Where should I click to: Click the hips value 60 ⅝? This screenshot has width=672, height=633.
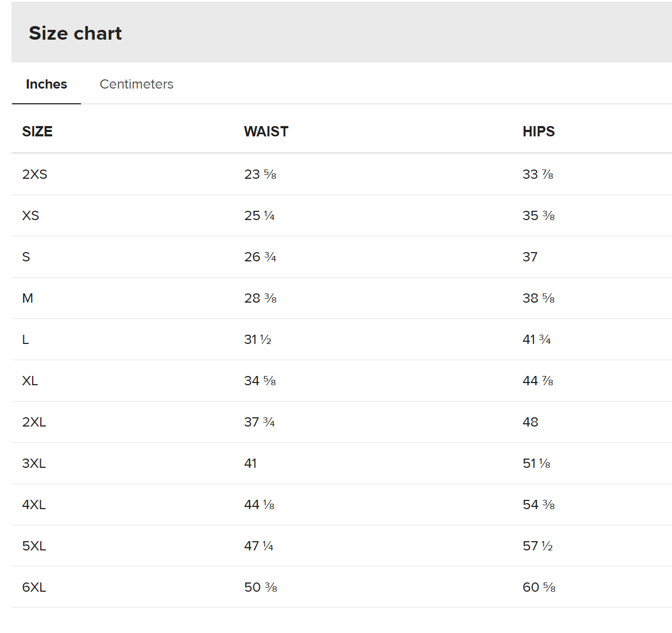tap(539, 587)
